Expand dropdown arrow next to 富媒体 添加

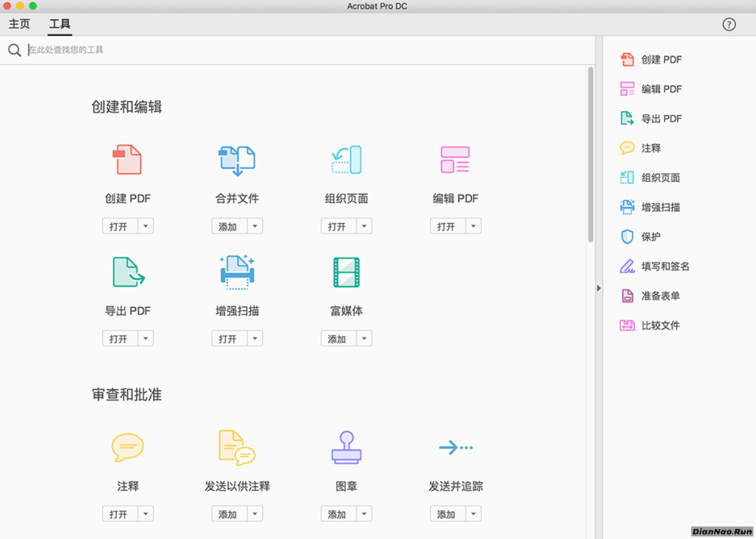point(364,339)
